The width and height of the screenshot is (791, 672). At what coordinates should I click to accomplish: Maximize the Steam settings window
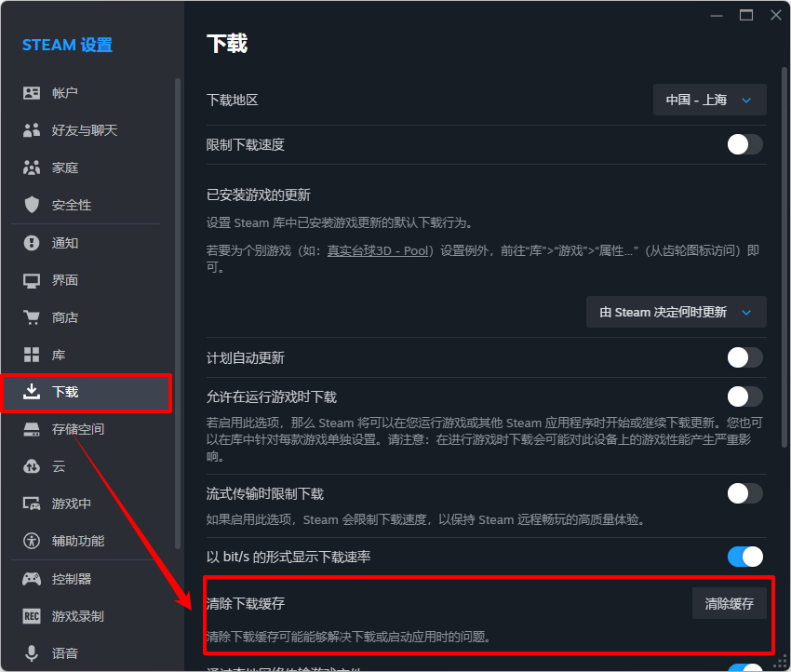point(746,15)
